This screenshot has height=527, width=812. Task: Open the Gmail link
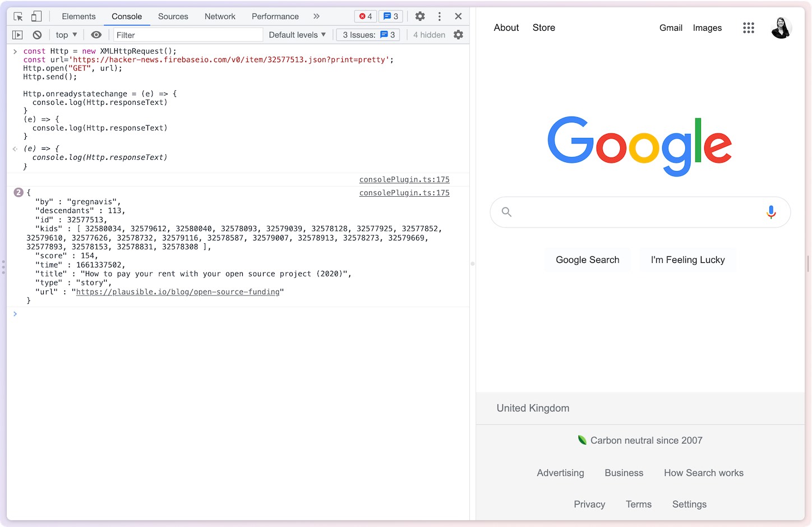tap(671, 27)
